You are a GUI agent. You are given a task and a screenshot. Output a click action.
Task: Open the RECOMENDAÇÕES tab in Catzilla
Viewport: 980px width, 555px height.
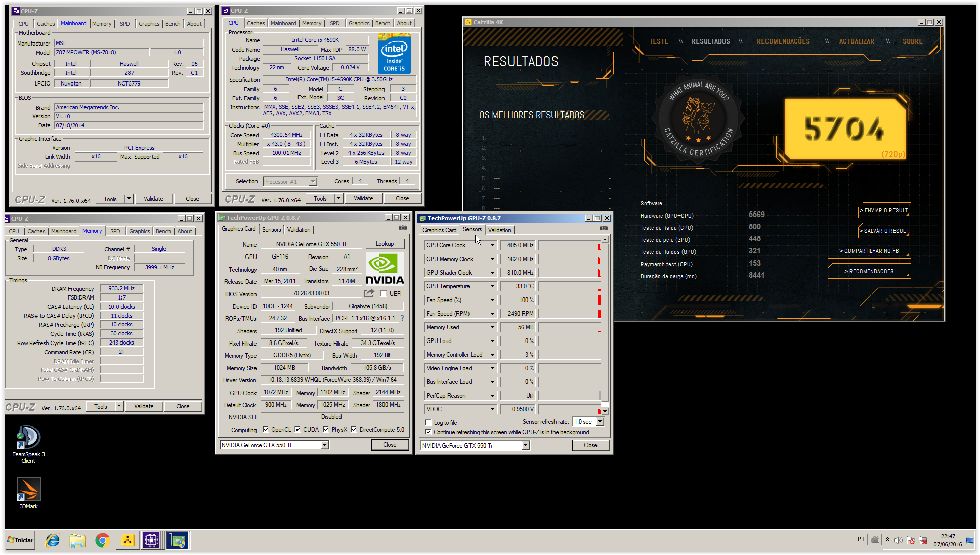tap(783, 41)
